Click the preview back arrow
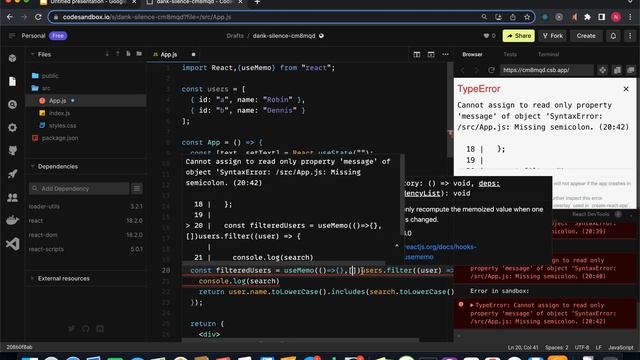Viewport: 640px width, 360px height. click(462, 70)
